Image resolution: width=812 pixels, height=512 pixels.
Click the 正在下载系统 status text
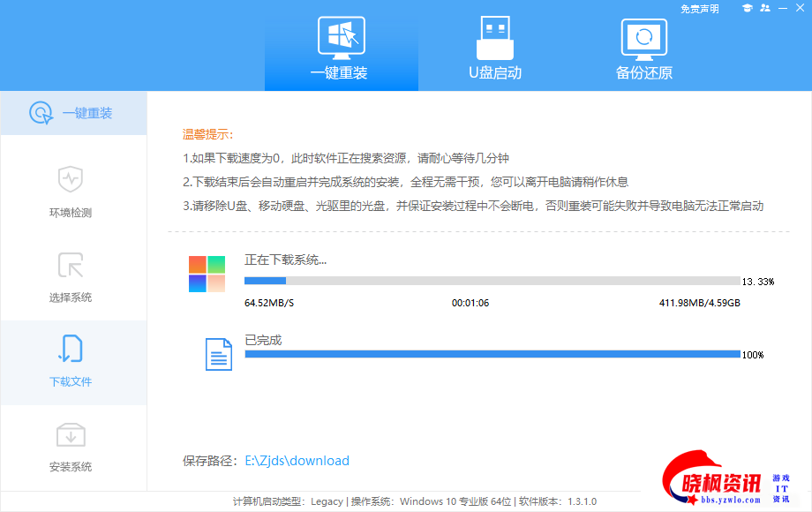pyautogui.click(x=285, y=260)
